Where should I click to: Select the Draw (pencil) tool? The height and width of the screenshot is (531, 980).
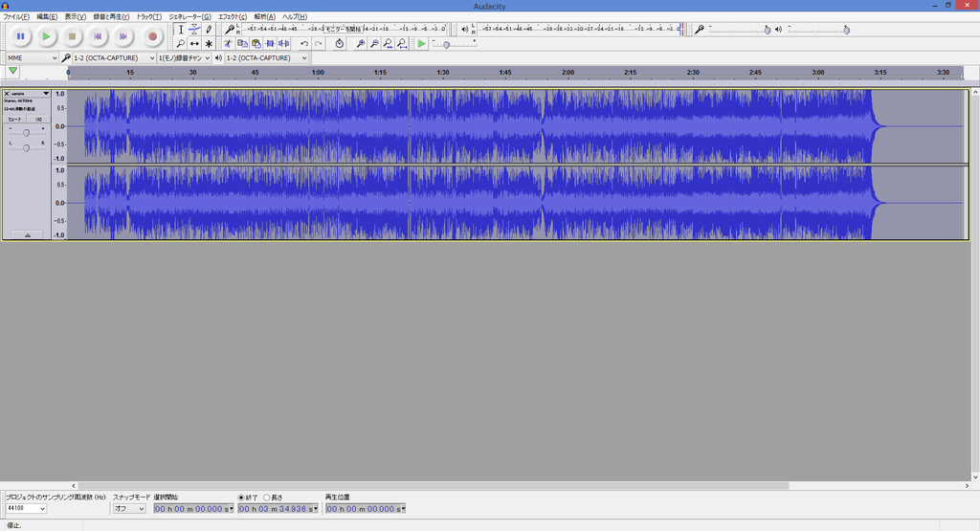(209, 30)
